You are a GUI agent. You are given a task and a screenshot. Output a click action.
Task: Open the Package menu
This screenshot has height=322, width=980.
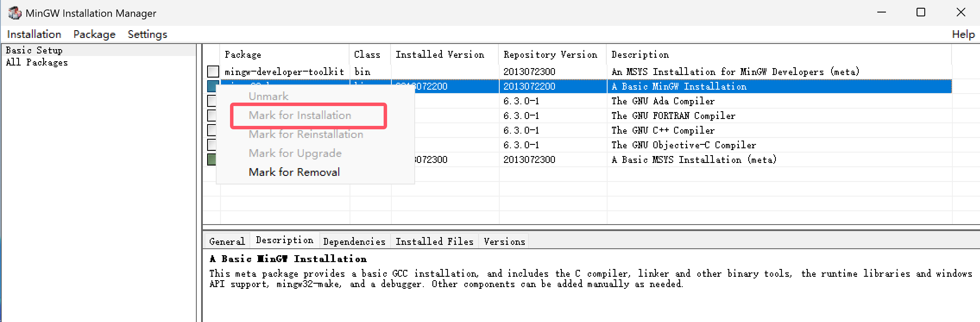pyautogui.click(x=95, y=34)
